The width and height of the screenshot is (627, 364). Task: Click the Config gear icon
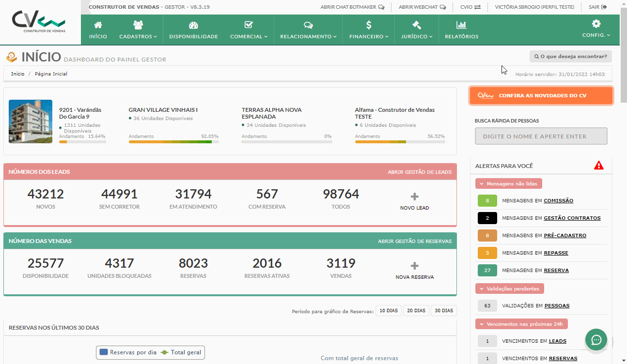pyautogui.click(x=596, y=24)
